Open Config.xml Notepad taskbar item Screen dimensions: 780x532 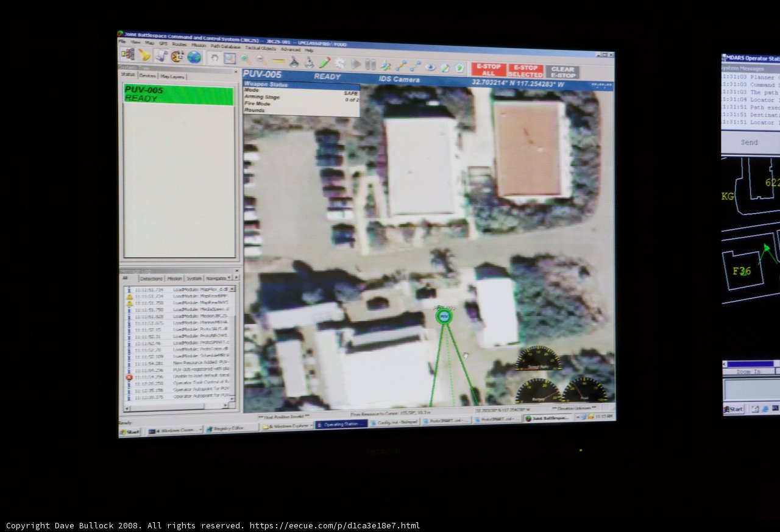pos(394,422)
